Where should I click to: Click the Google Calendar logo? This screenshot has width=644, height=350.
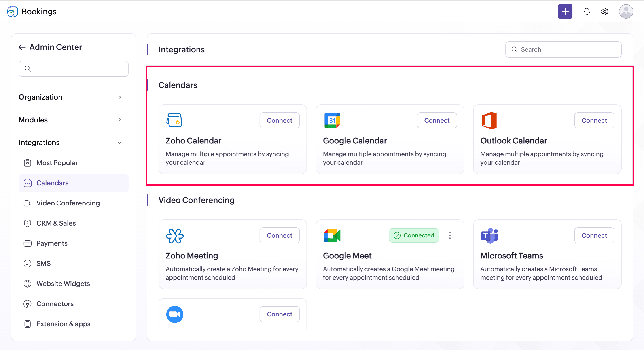tap(332, 120)
